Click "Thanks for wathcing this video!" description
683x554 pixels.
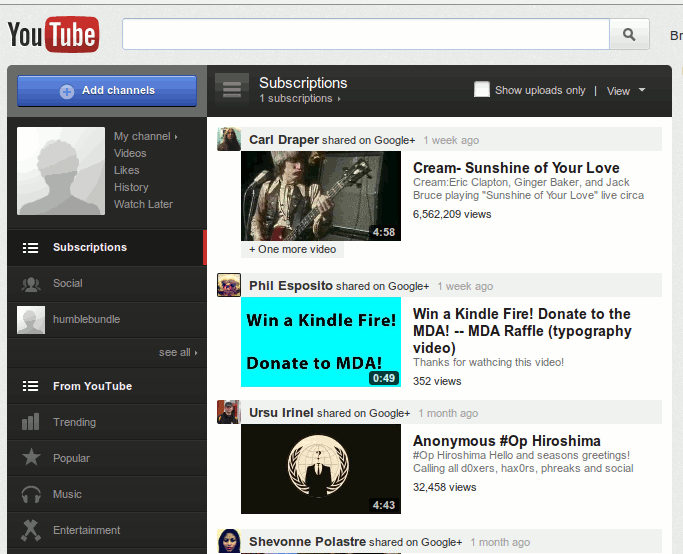pos(488,362)
